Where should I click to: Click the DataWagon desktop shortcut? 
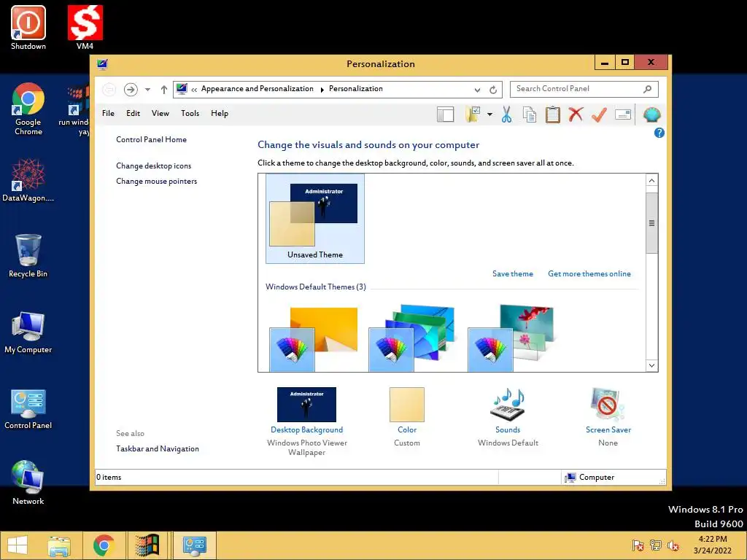28,181
